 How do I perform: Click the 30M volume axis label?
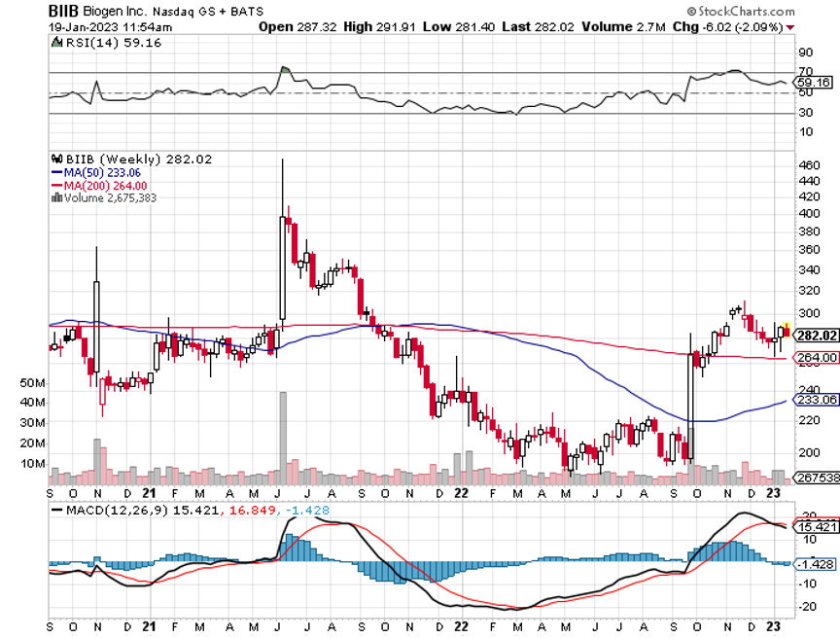pyautogui.click(x=33, y=423)
